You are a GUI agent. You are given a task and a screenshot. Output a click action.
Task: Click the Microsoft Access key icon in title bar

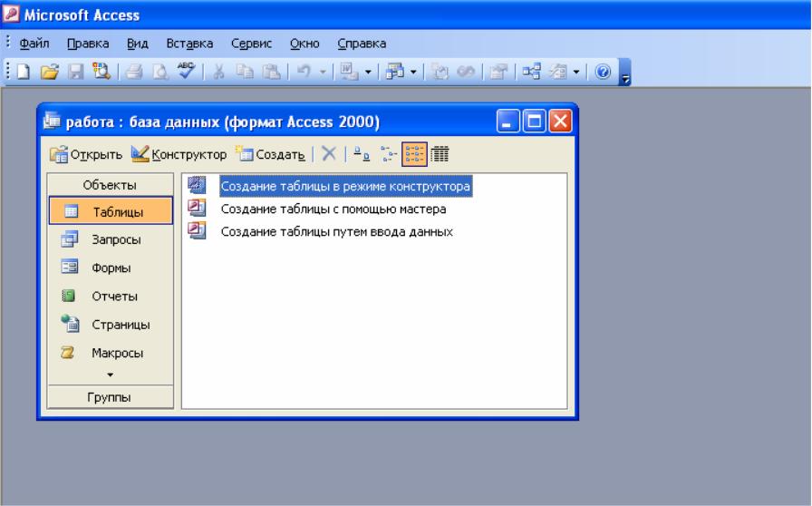coord(11,14)
